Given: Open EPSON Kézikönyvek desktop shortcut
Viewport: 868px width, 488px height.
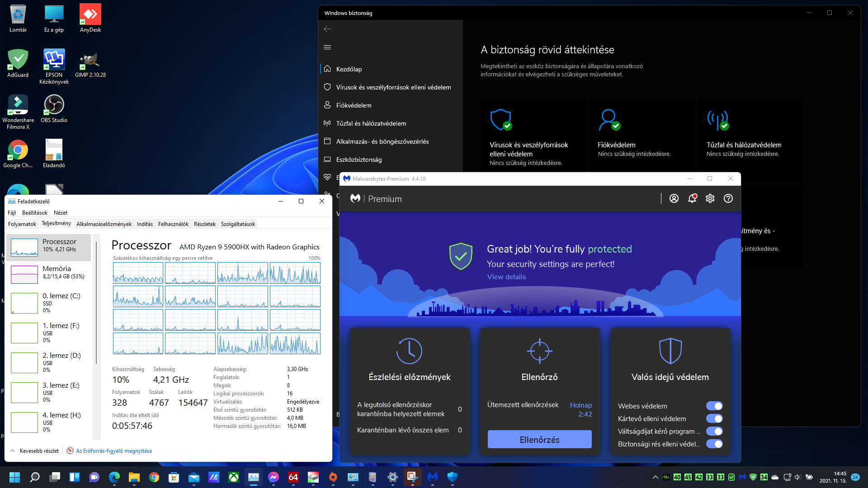Looking at the screenshot, I should click(54, 66).
